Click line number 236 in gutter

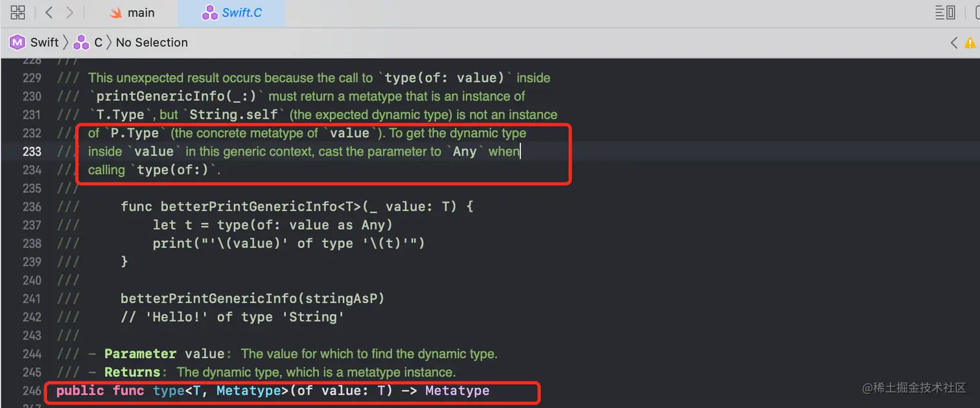pos(32,207)
